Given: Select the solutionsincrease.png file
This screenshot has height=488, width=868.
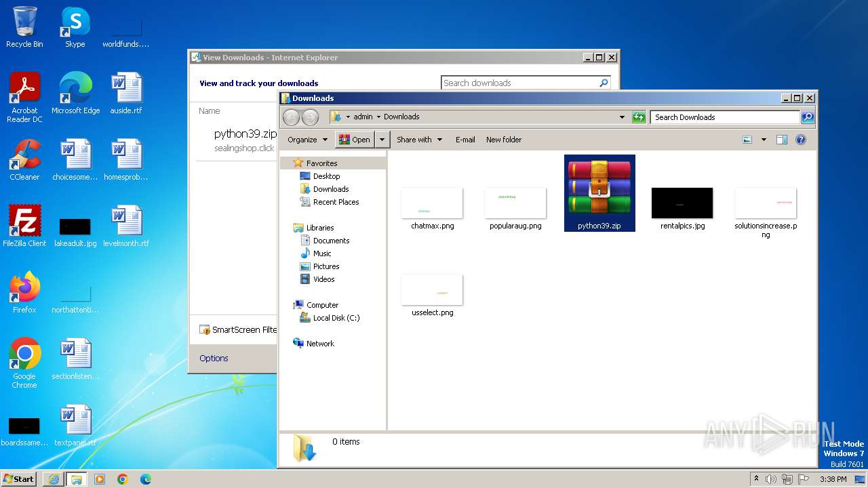Looking at the screenshot, I should 766,213.
